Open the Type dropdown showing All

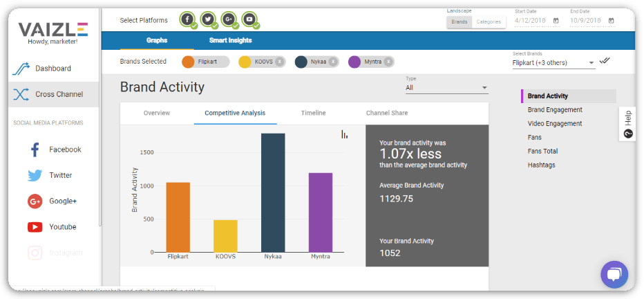[x=446, y=88]
